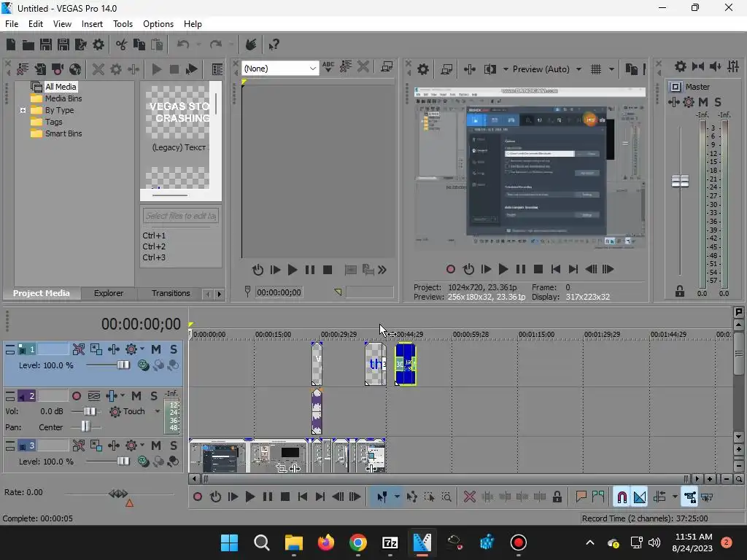This screenshot has width=747, height=560.
Task: Adjust audio track 2 Vol slider
Action: (x=90, y=411)
